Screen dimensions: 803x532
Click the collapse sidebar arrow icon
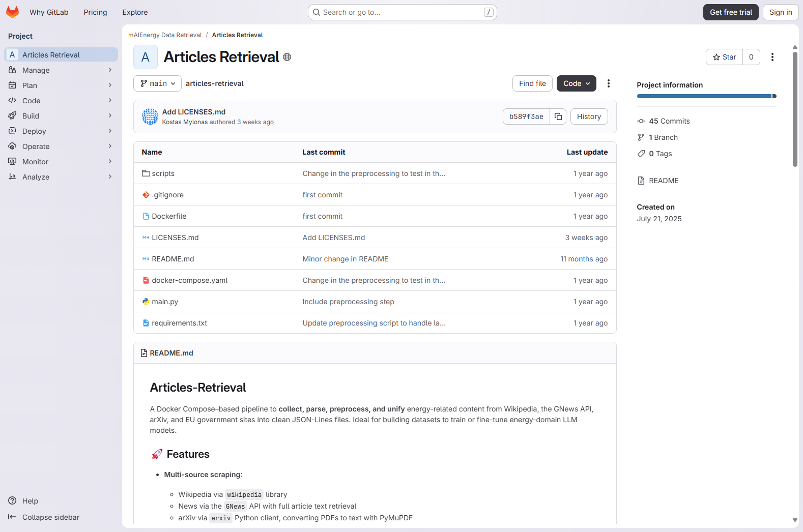pos(12,517)
